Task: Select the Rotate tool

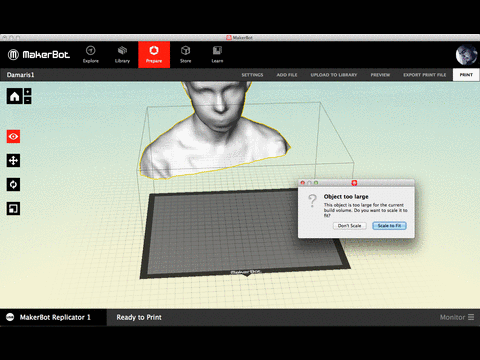Action: [x=13, y=184]
